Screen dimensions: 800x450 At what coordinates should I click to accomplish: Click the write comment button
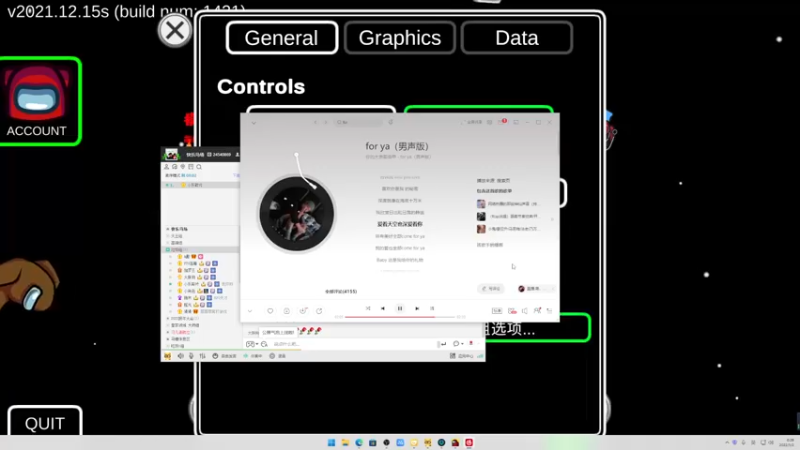click(x=491, y=289)
